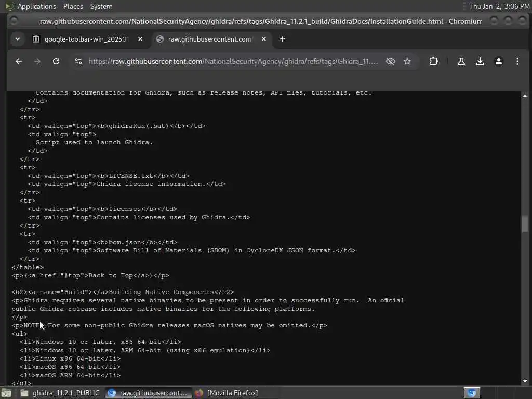Open the Places menu
Image resolution: width=532 pixels, height=399 pixels.
pos(73,6)
